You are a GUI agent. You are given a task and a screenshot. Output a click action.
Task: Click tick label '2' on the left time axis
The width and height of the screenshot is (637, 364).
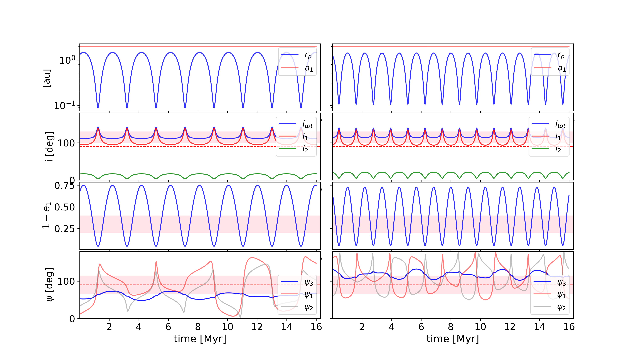click(x=109, y=327)
